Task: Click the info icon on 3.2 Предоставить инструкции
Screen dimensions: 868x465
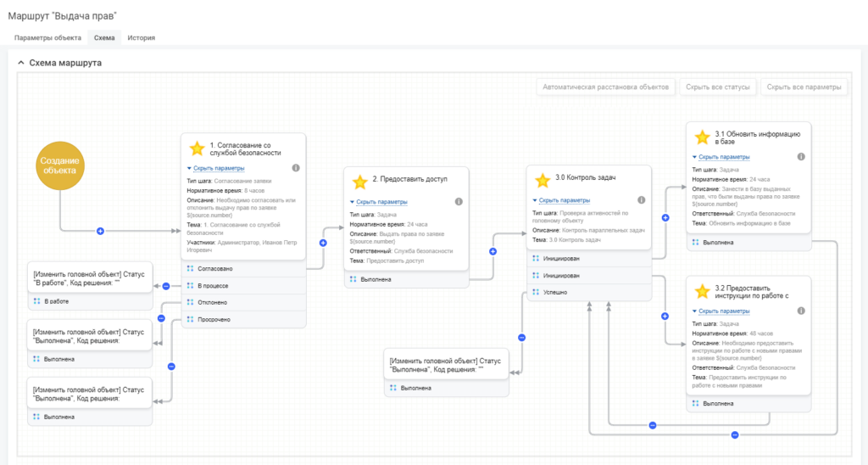Action: coord(801,311)
